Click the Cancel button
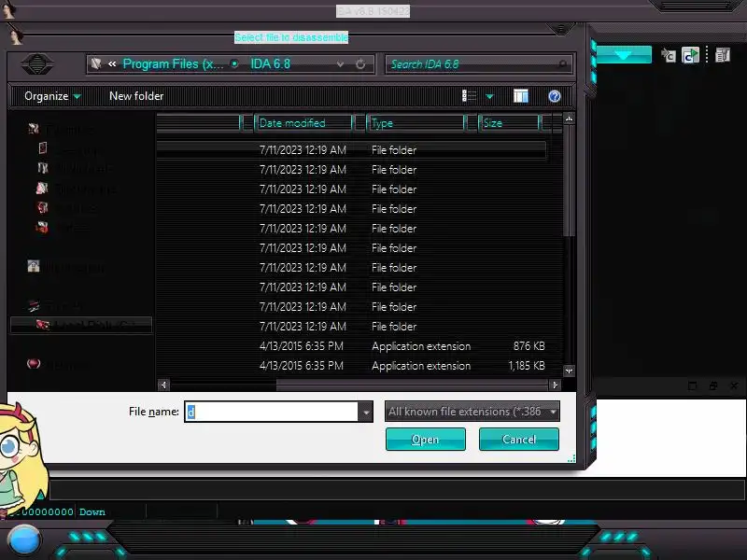The width and height of the screenshot is (747, 560). pyautogui.click(x=519, y=439)
